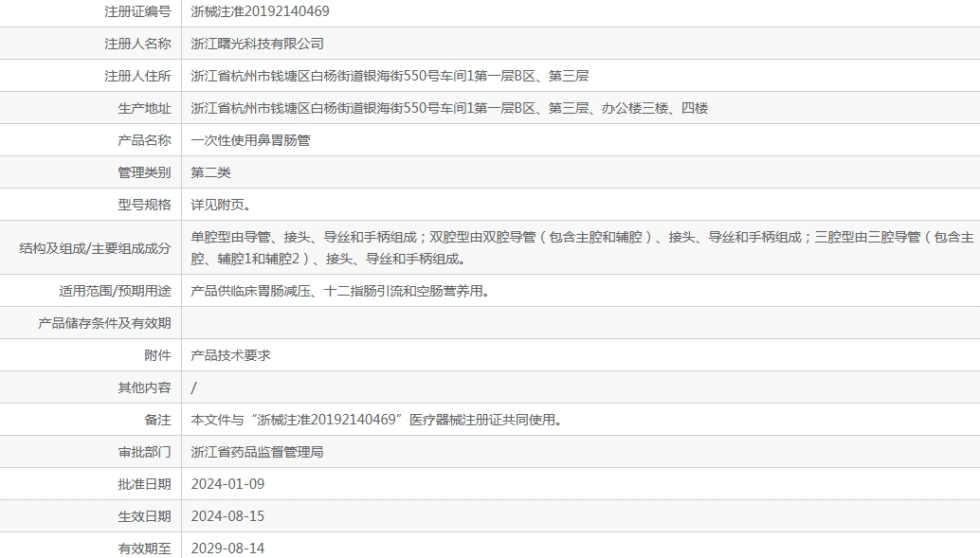Select the 管理类别 label
Screen dimensions: 980x558
[x=144, y=172]
